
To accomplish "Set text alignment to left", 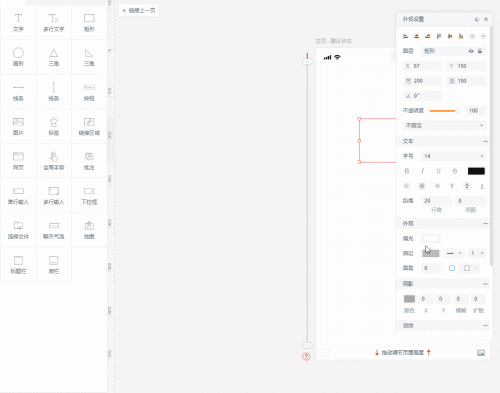I will click(x=407, y=186).
